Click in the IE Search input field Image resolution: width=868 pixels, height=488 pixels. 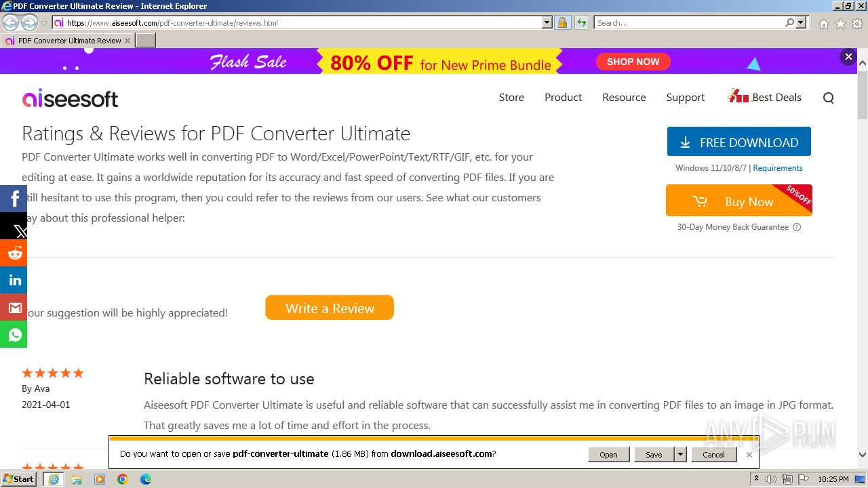tap(688, 23)
